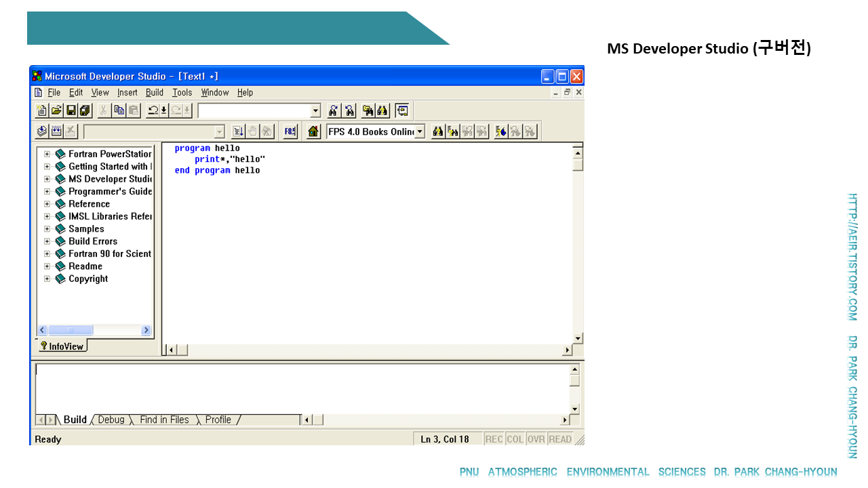Expand the Readme node
Screen dimensions: 868x488
47,266
